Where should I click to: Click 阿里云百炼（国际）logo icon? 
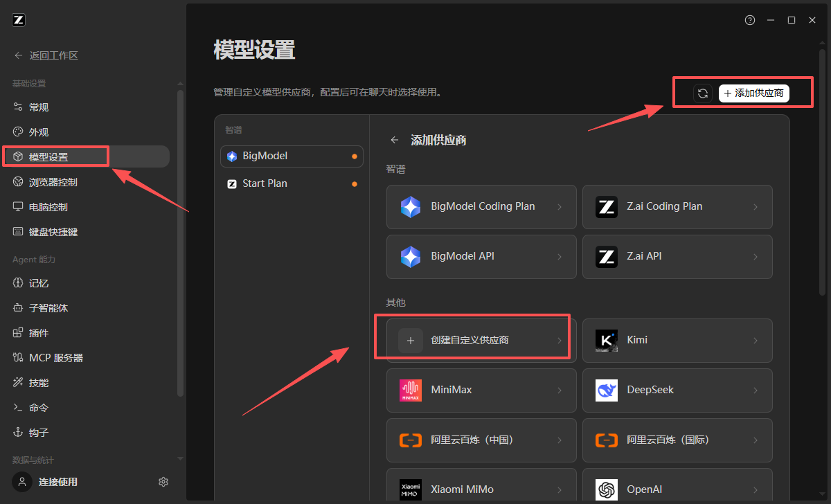607,440
